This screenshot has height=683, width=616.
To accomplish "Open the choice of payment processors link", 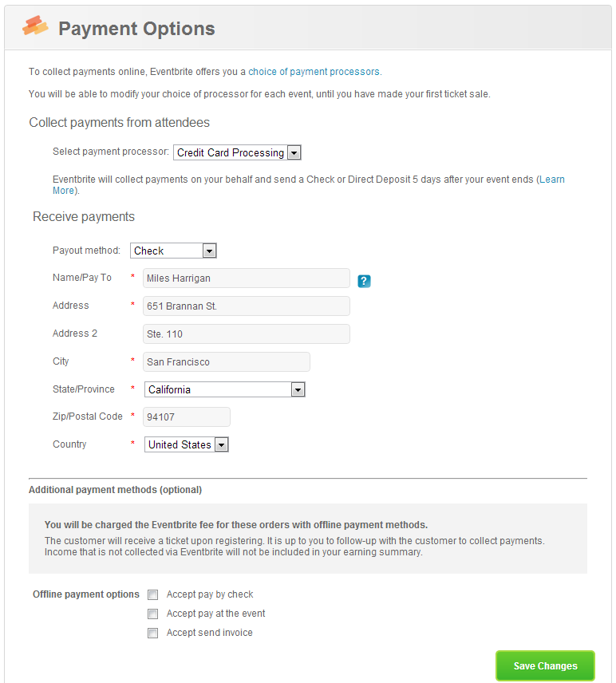I will [314, 72].
